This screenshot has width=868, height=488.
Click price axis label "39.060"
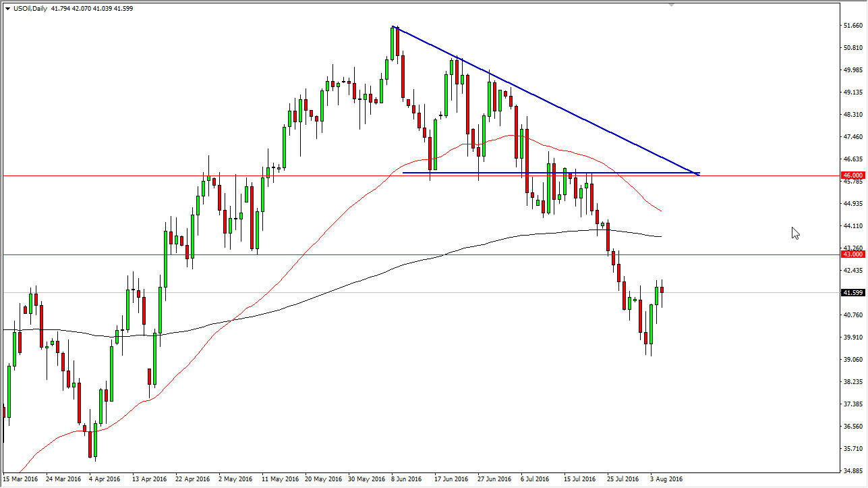(x=853, y=359)
